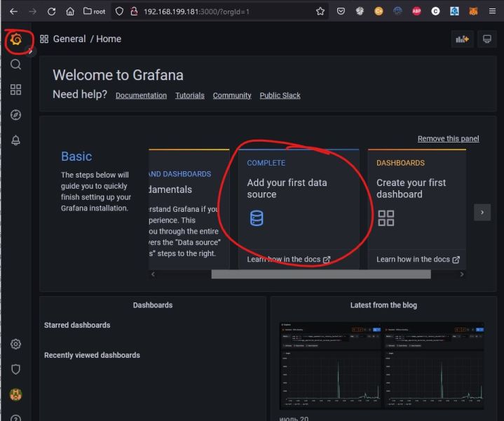The width and height of the screenshot is (504, 421).
Task: Go back with browser back arrow
Action: click(13, 12)
